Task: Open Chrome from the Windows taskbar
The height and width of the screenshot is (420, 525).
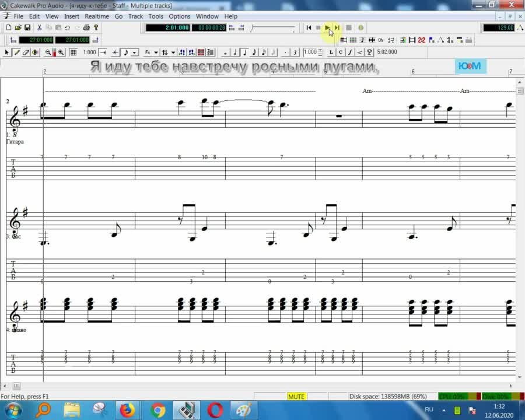Action: (x=157, y=410)
